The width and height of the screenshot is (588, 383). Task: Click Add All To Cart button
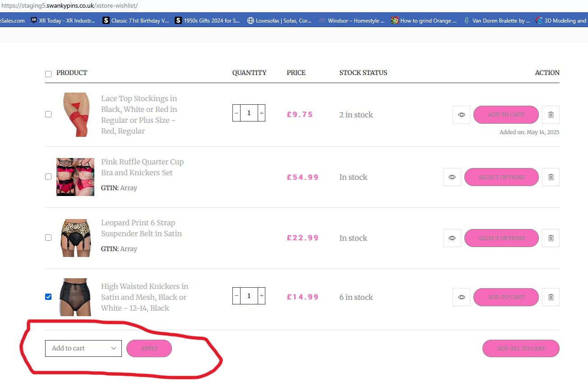tap(521, 348)
